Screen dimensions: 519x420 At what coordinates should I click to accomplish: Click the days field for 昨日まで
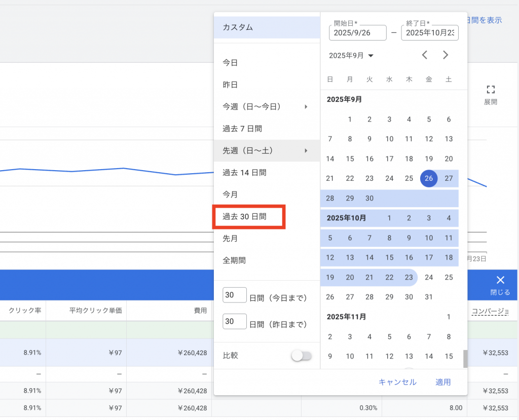(235, 322)
